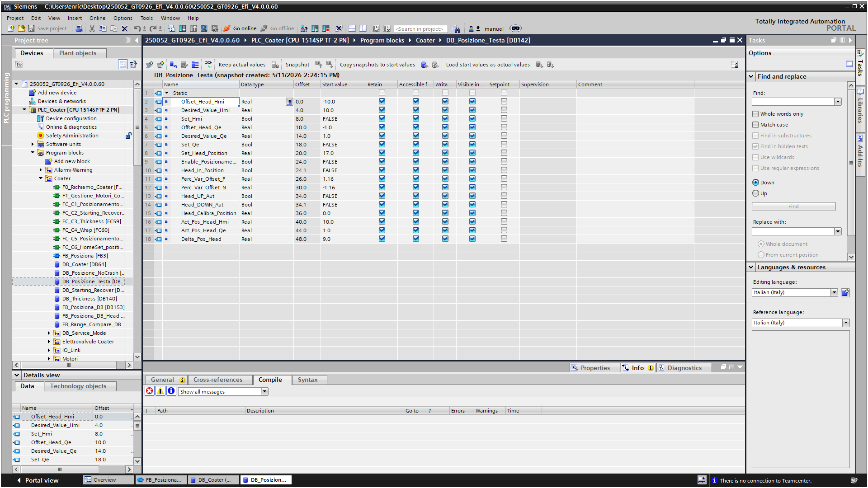
Task: Toggle Setpoint checkbox for Head_UP_Aut row
Action: (x=504, y=196)
